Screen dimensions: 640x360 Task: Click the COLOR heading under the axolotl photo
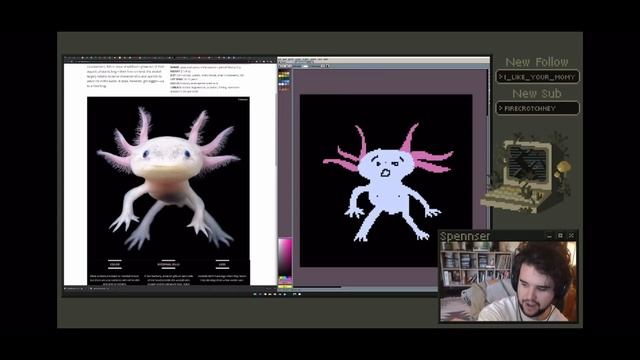[115, 264]
